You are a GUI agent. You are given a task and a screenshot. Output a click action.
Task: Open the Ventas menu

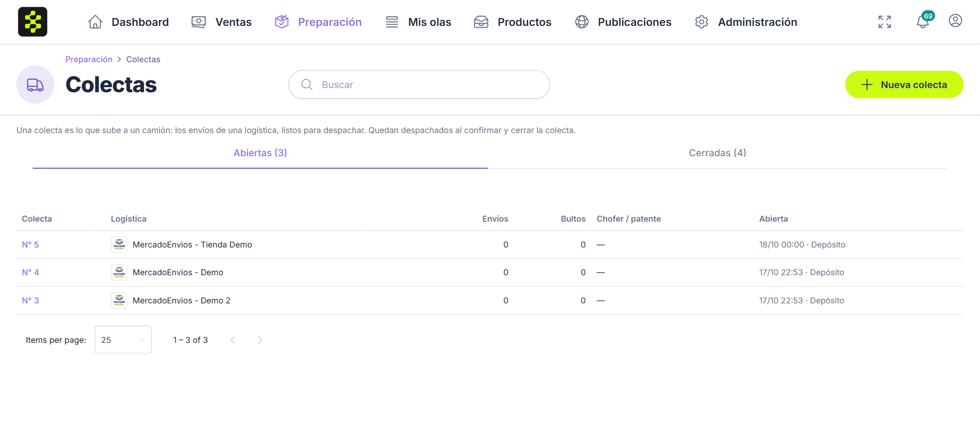221,22
